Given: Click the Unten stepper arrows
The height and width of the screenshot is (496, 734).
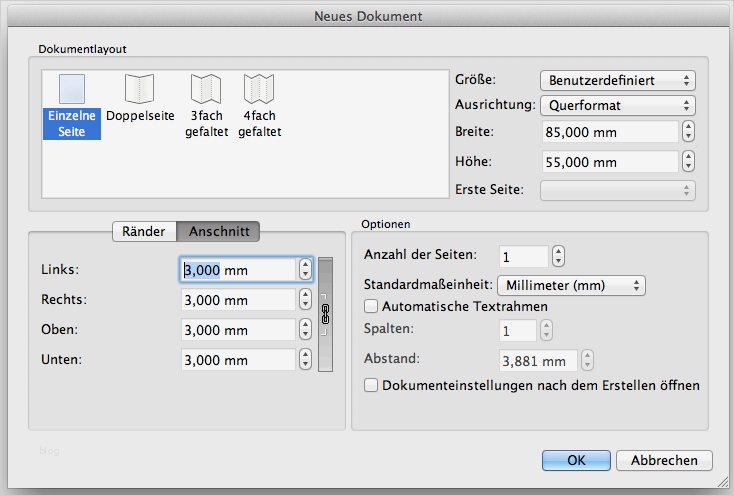Looking at the screenshot, I should [305, 360].
